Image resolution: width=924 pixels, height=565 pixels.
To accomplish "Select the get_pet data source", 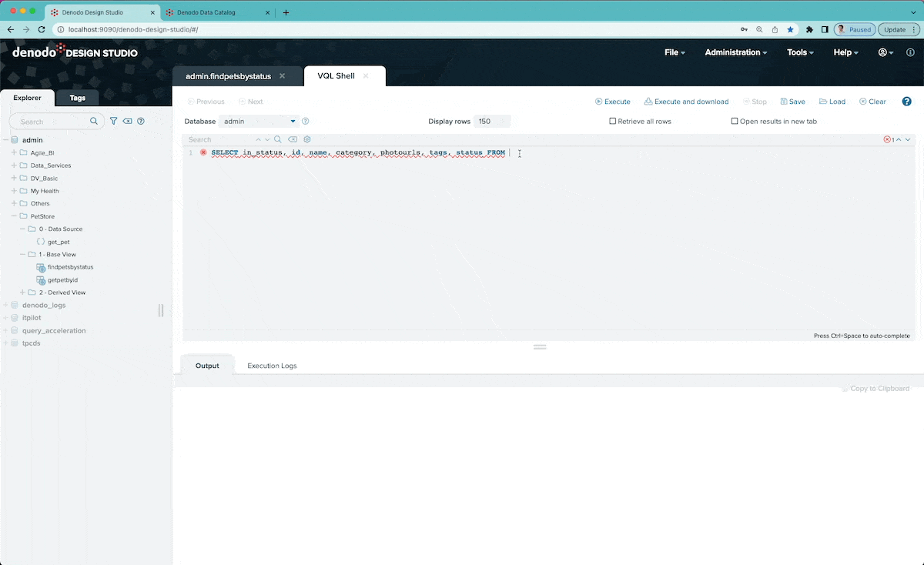I will 59,242.
